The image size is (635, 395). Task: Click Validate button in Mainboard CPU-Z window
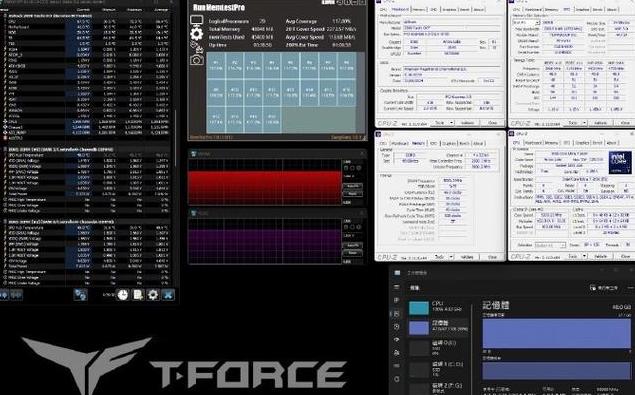[x=467, y=122]
